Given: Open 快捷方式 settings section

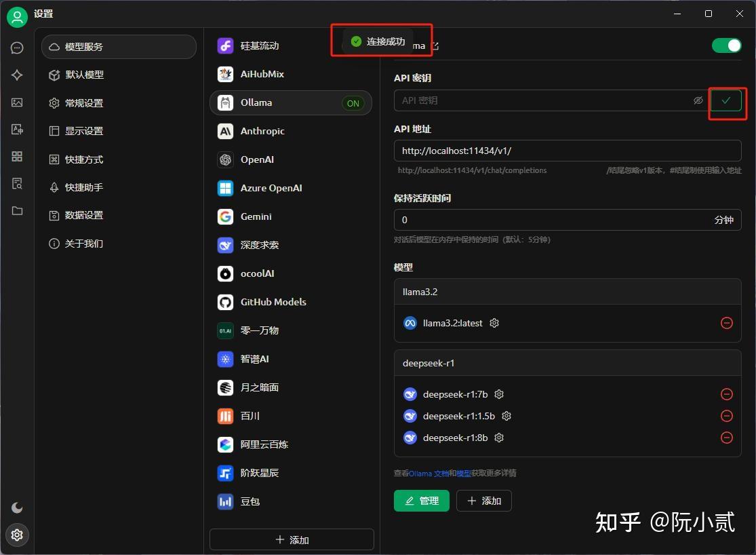Looking at the screenshot, I should (119, 159).
